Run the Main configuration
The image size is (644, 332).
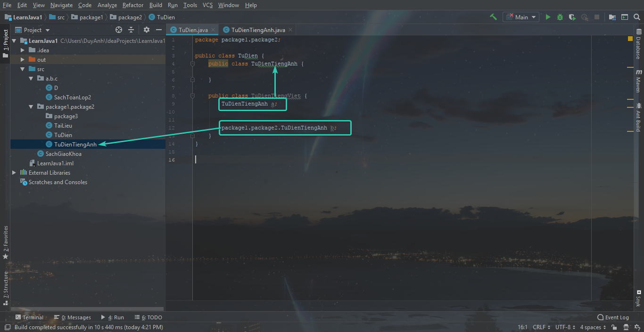pyautogui.click(x=548, y=17)
